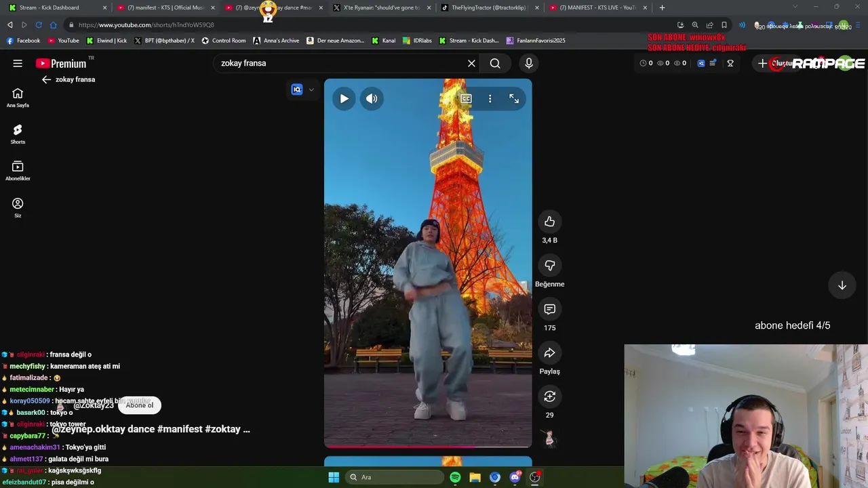Enter fullscreen on the Short
This screenshot has width=868, height=488.
514,98
